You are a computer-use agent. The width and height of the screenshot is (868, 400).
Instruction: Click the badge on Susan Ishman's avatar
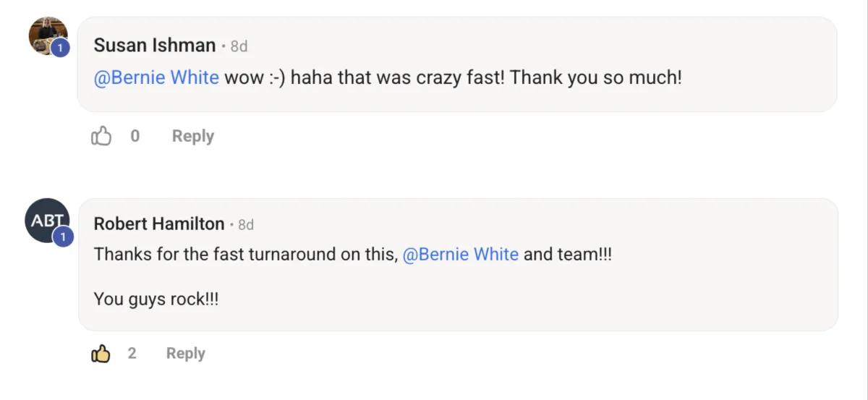(60, 48)
